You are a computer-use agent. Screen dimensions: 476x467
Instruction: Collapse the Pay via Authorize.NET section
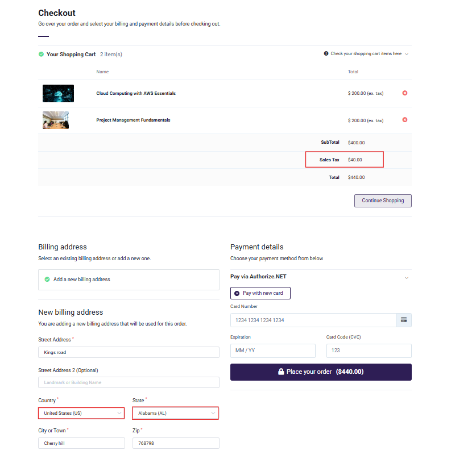coord(407,277)
